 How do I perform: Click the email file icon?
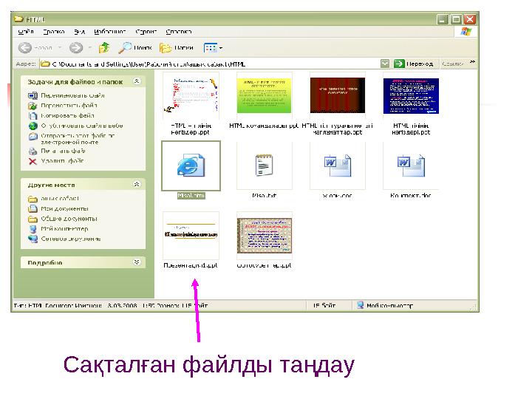tap(33, 136)
